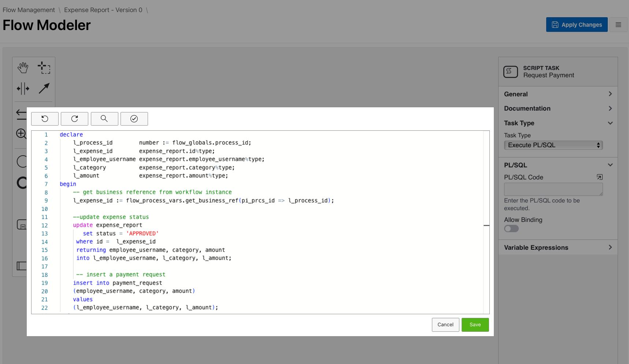The image size is (629, 364).
Task: Select the space tool for adjusting lanes
Action: [23, 88]
